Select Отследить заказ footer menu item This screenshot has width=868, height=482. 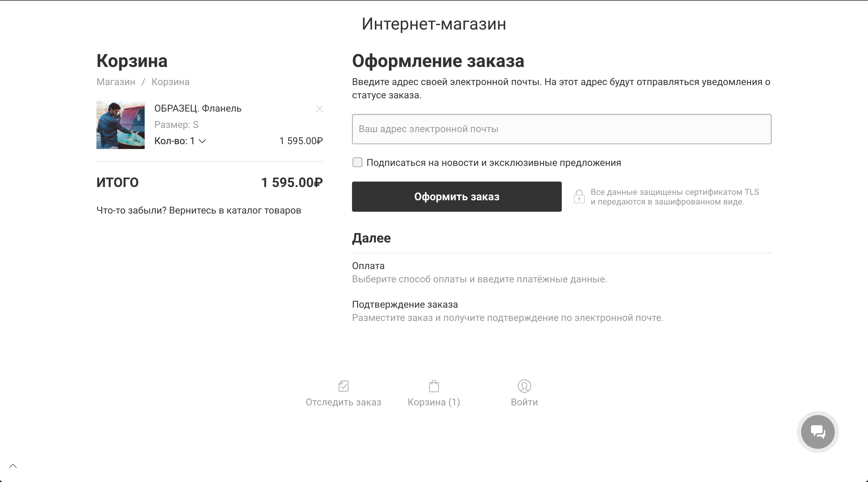343,402
